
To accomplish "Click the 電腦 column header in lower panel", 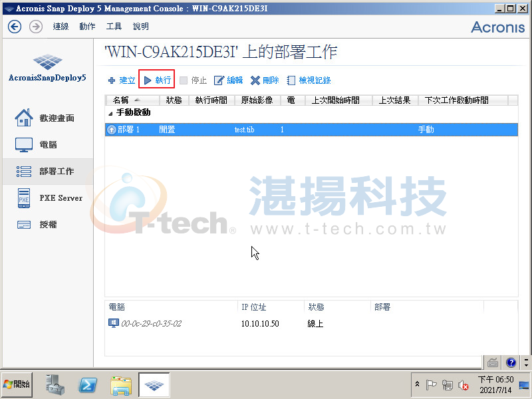I will 117,307.
